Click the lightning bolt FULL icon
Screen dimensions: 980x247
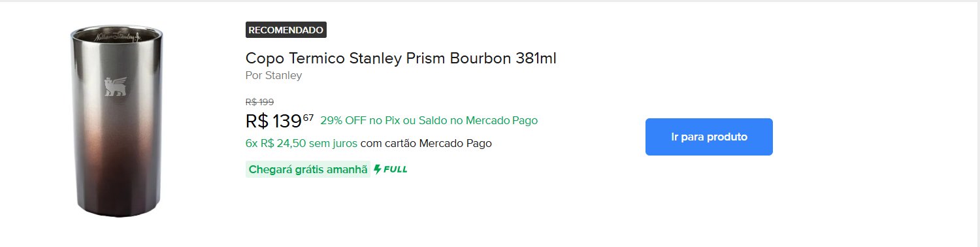point(378,169)
